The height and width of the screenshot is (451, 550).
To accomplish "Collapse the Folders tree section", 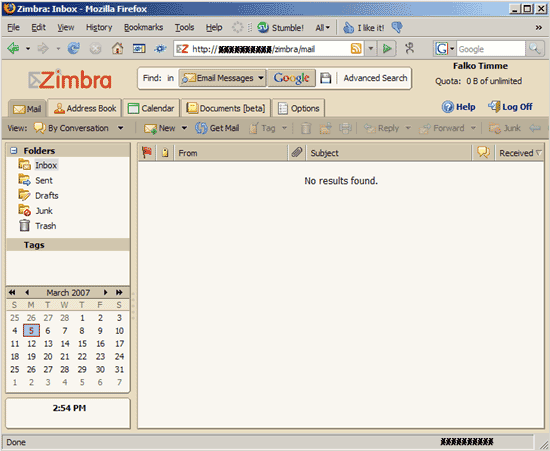I will [14, 151].
